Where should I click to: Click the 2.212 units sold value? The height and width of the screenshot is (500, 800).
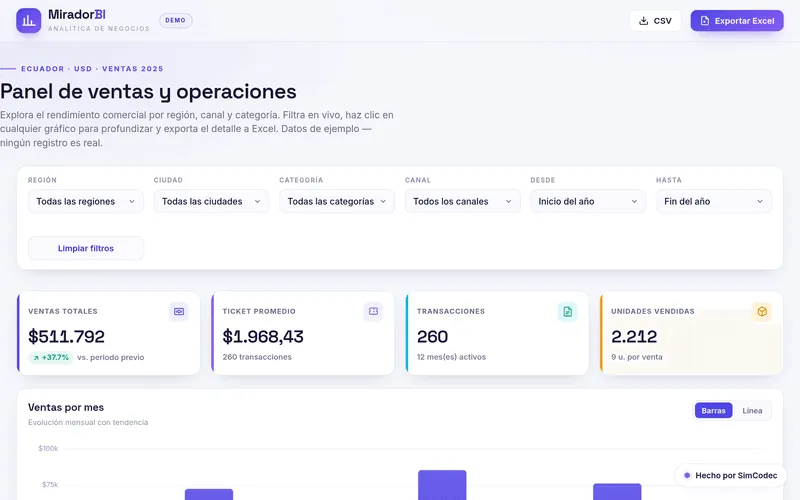click(x=634, y=337)
